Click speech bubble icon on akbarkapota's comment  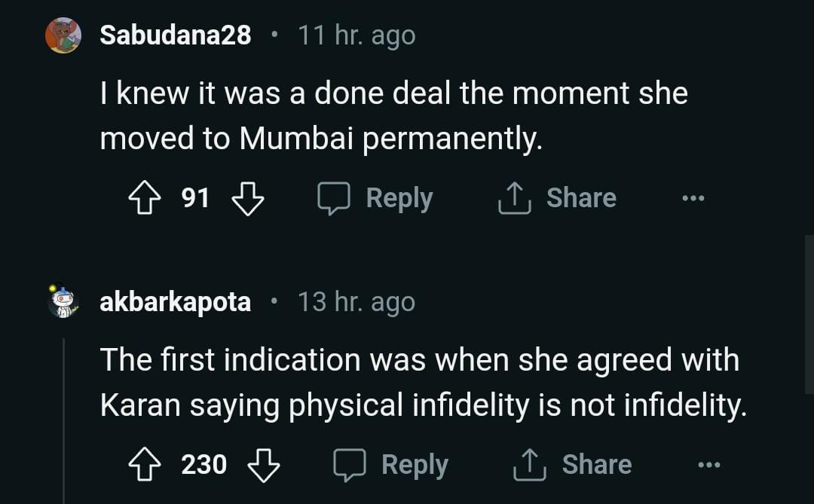point(349,465)
